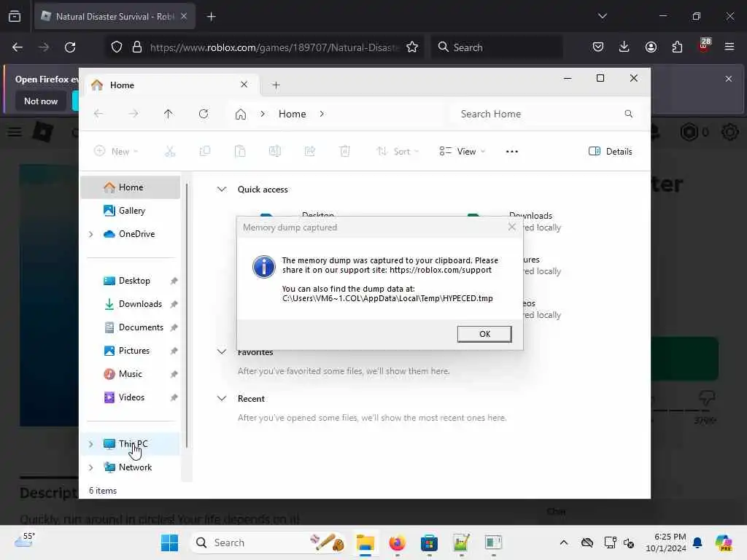Click Home breadcrumb in address bar
This screenshot has height=560, width=747.
[x=292, y=114]
